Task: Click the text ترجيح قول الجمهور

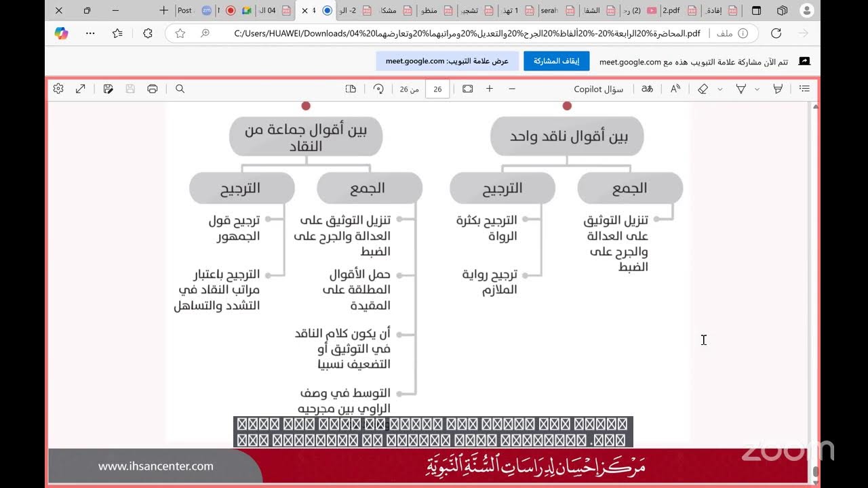Action: point(235,228)
